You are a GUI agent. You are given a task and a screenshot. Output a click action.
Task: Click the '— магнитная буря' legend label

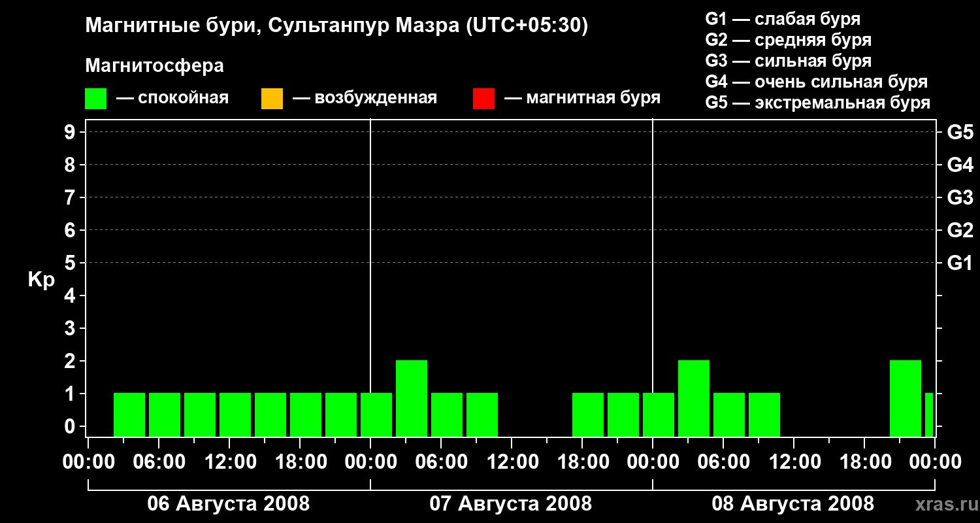point(582,98)
